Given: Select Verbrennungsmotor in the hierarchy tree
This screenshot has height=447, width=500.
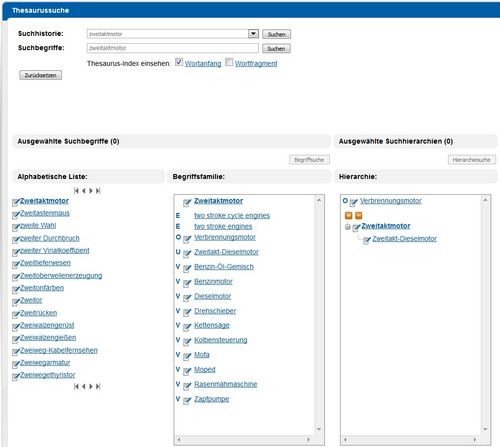Looking at the screenshot, I should pyautogui.click(x=391, y=201).
